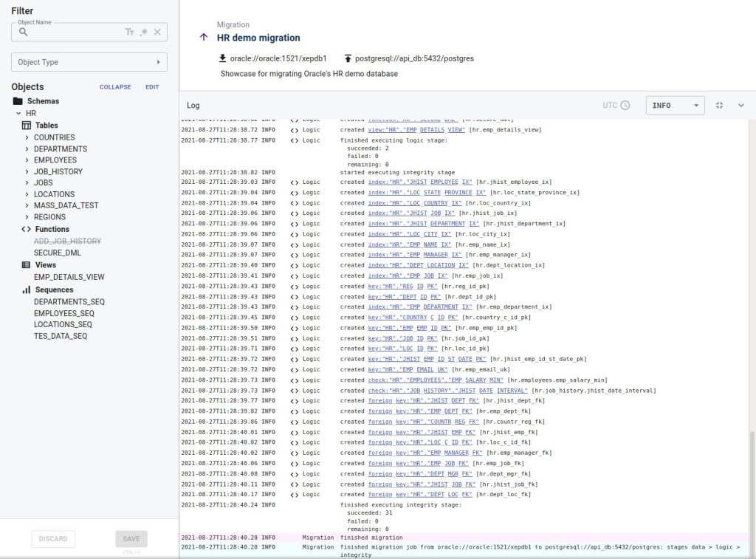Viewport: 756px width, 559px height.
Task: Toggle regex asterisk icon in Object Name filter
Action: click(144, 32)
